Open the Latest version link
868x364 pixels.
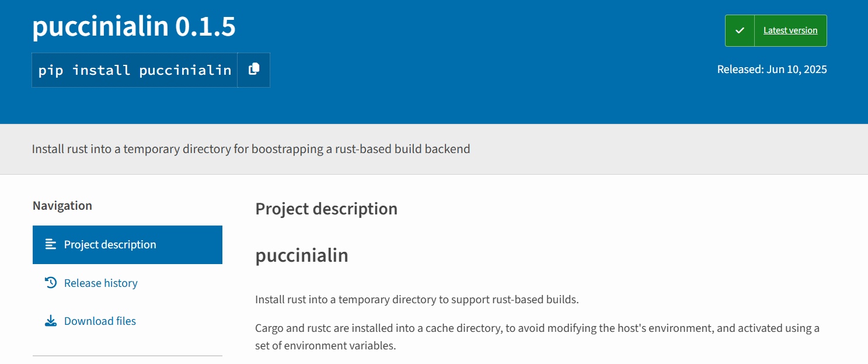[x=790, y=30]
